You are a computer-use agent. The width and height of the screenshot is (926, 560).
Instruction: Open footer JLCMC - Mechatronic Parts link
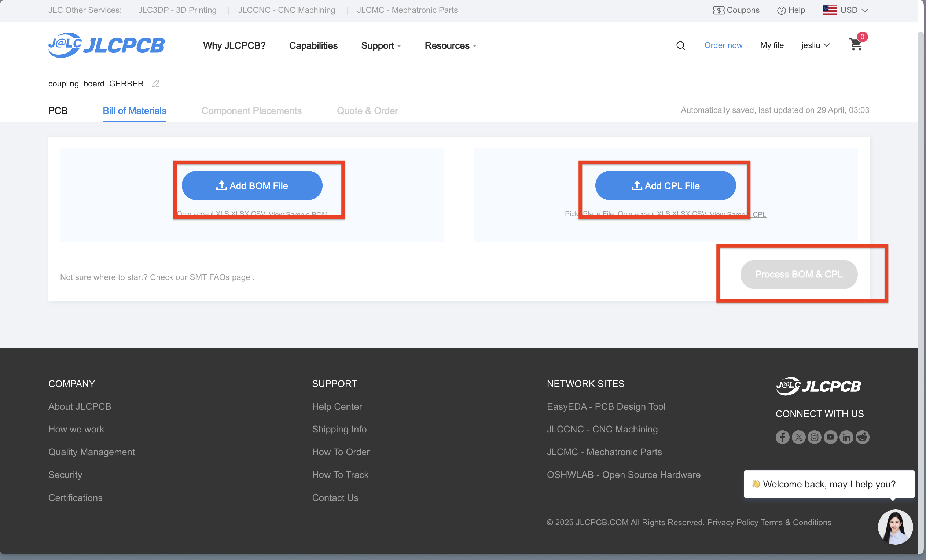coord(604,452)
